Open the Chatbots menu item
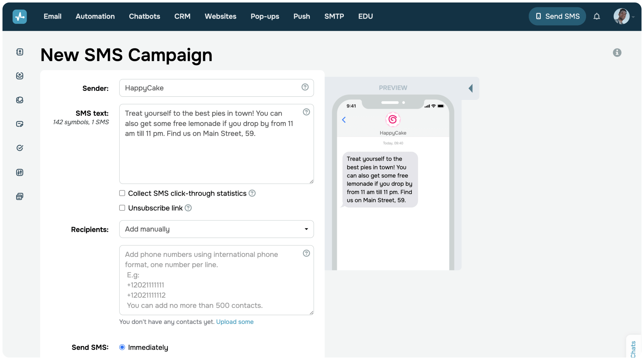Image resolution: width=644 pixels, height=360 pixels. (x=144, y=16)
